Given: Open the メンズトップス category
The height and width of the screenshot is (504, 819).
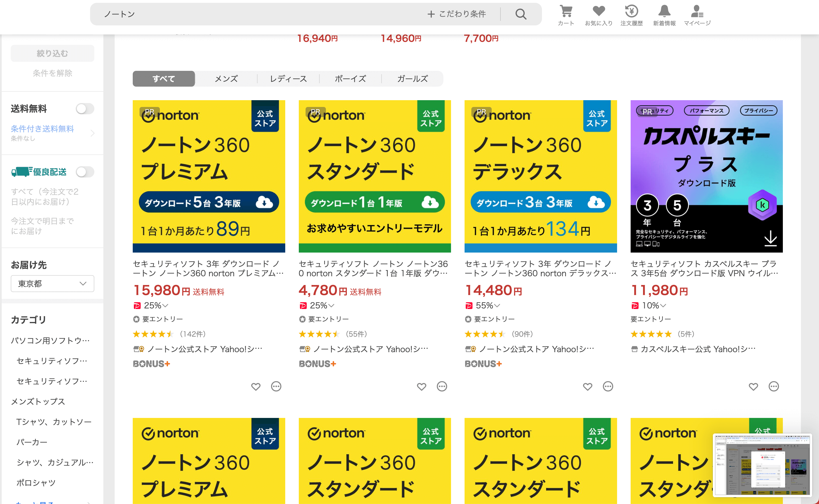Looking at the screenshot, I should coord(38,401).
